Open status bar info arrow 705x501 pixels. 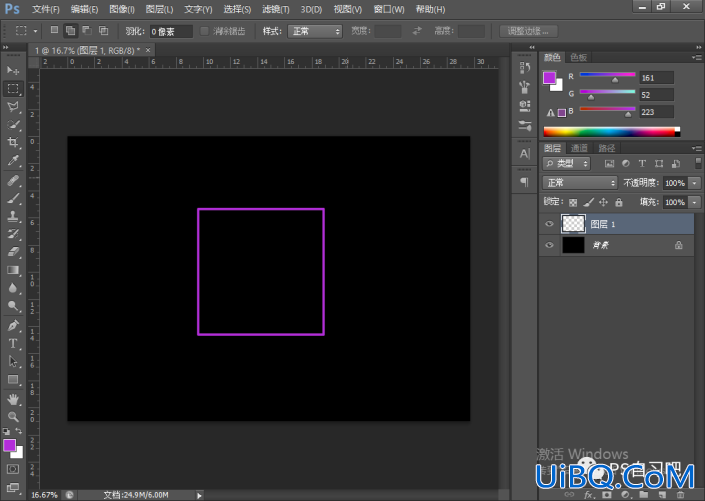click(x=199, y=495)
